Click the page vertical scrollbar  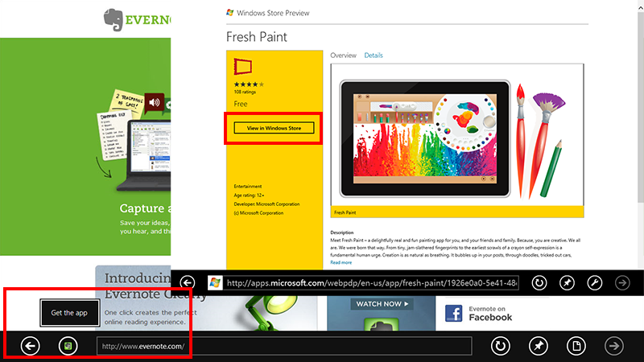pos(640,107)
